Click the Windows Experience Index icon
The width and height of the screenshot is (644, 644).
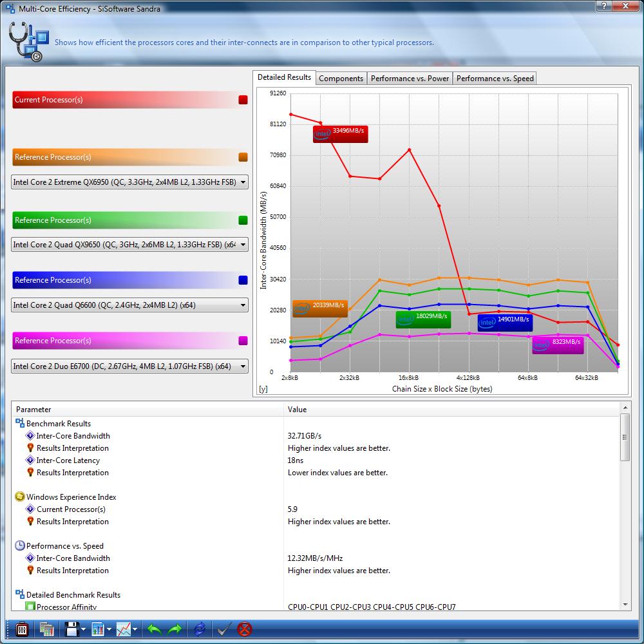click(x=20, y=497)
